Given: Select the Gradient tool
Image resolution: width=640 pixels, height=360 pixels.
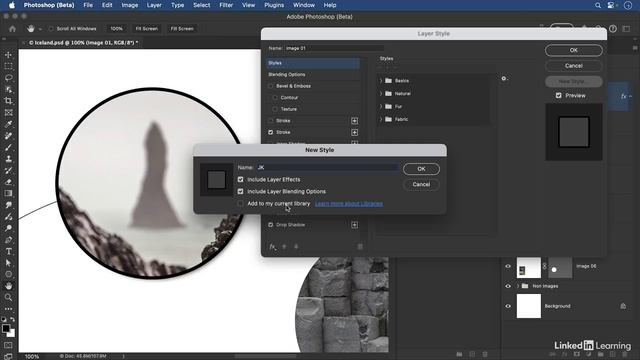Looking at the screenshot, I should point(8,193).
